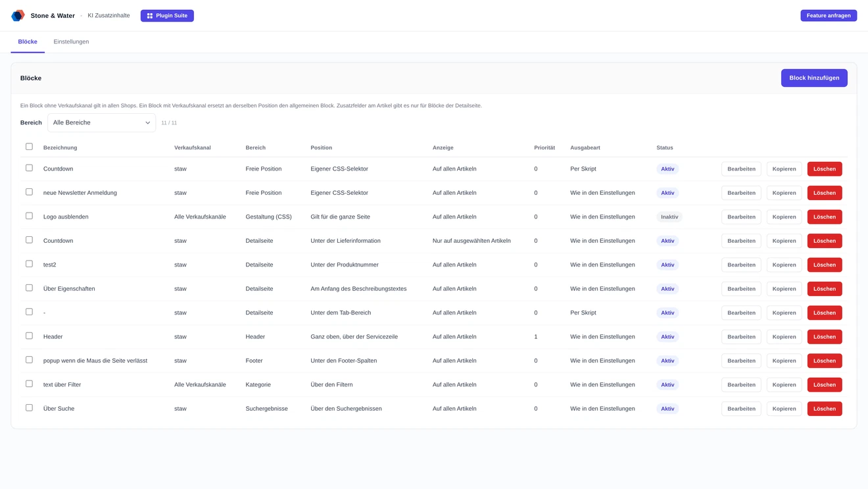
Task: Open the Plugin Suite button
Action: pyautogui.click(x=167, y=16)
